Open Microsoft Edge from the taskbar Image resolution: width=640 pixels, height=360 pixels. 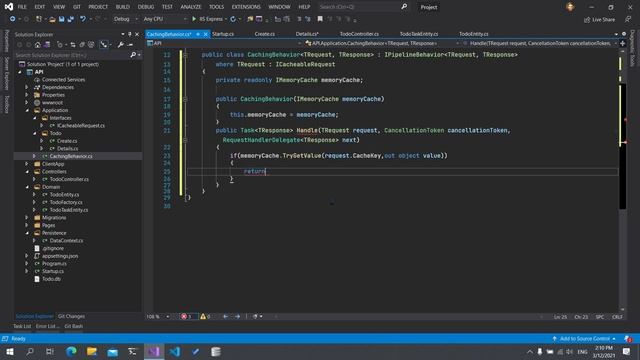71,351
